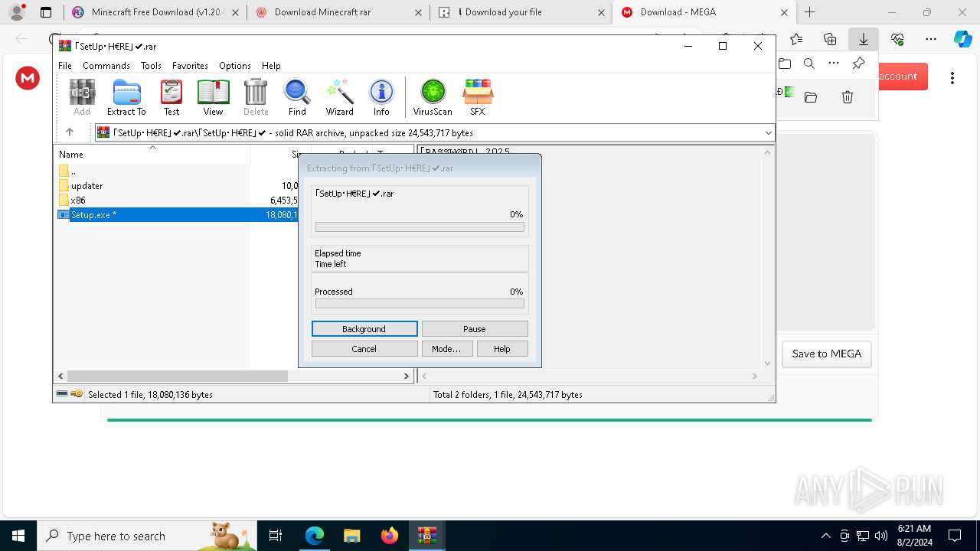Image resolution: width=980 pixels, height=551 pixels.
Task: Open the Commands menu
Action: (x=106, y=66)
